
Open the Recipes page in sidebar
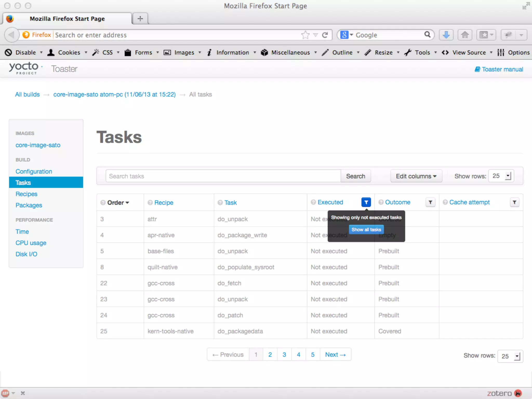[26, 194]
